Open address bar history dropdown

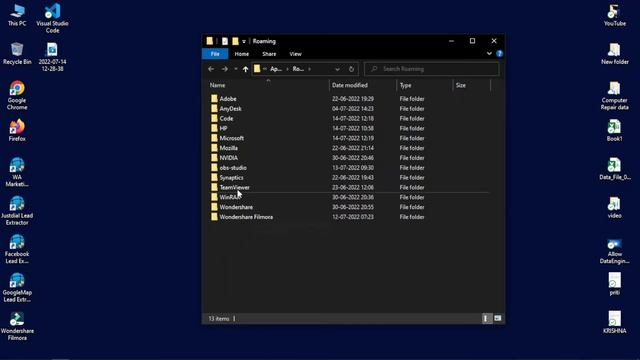337,69
